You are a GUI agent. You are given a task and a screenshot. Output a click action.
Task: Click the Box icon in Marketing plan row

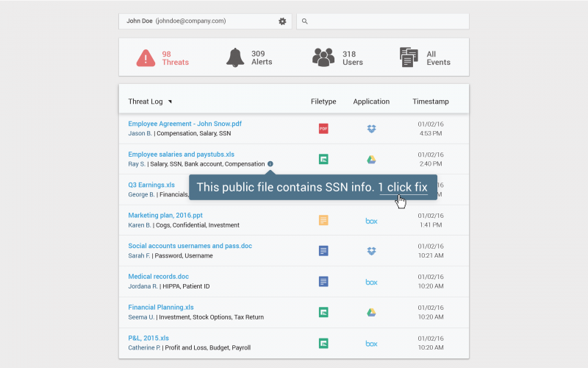point(371,220)
